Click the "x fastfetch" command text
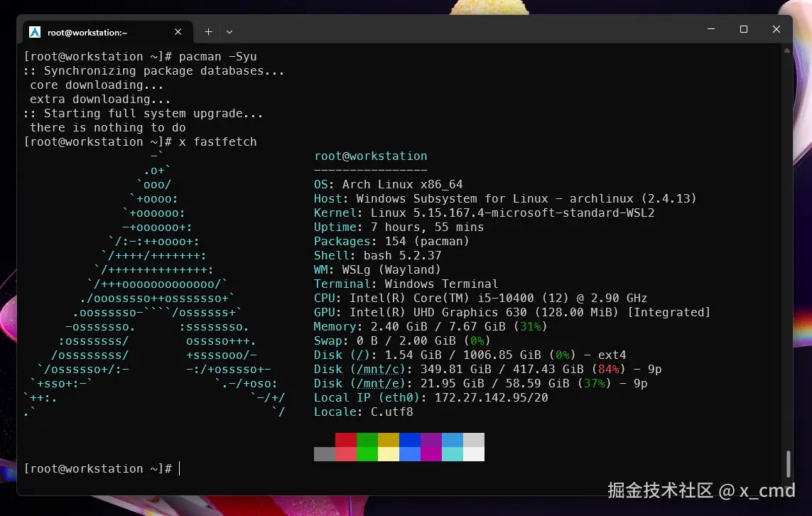Image resolution: width=812 pixels, height=516 pixels. (x=217, y=142)
